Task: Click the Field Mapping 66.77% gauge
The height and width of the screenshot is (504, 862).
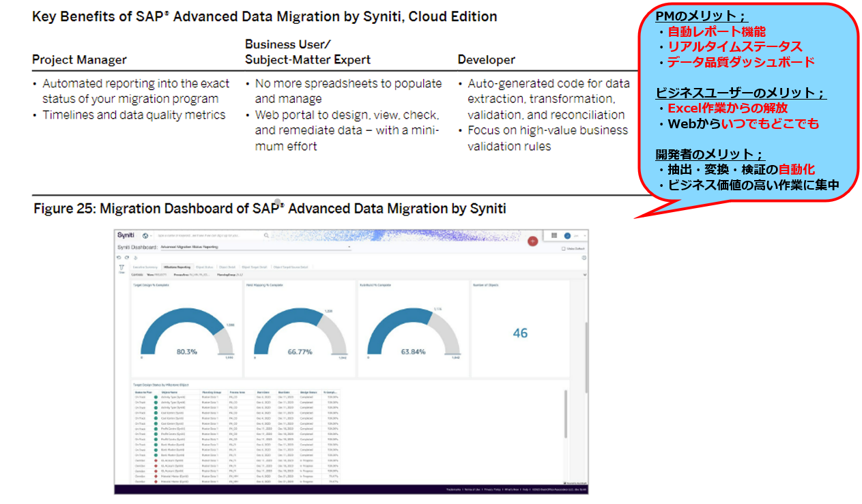Action: (x=300, y=330)
